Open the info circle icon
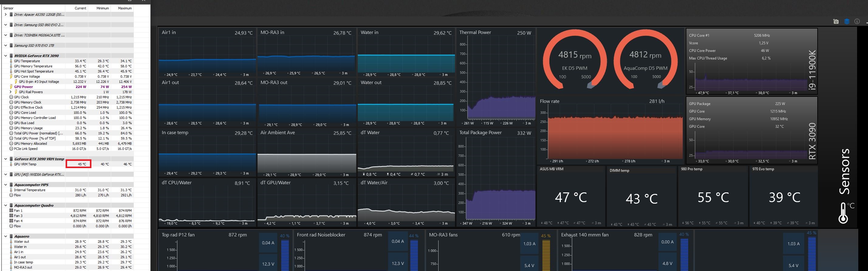 click(x=857, y=22)
